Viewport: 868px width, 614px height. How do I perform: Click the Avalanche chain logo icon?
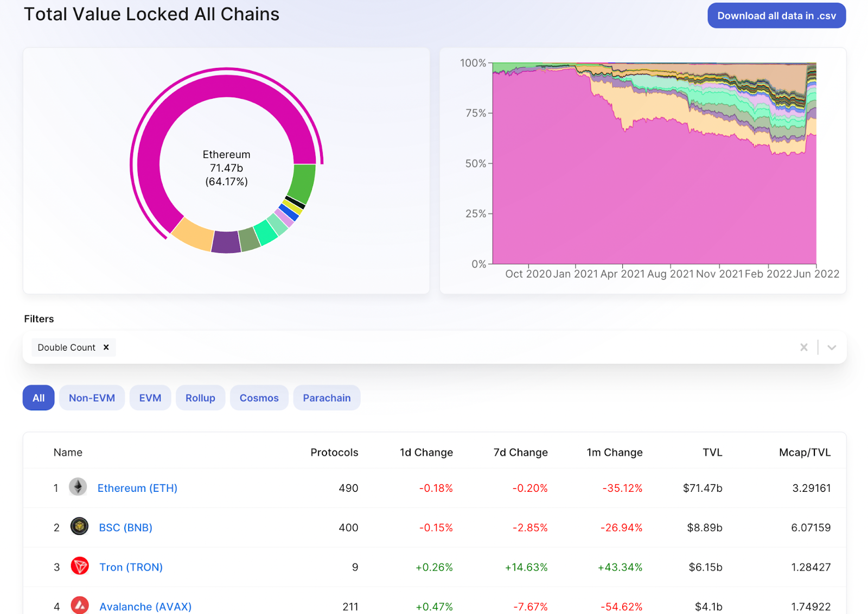click(x=80, y=605)
